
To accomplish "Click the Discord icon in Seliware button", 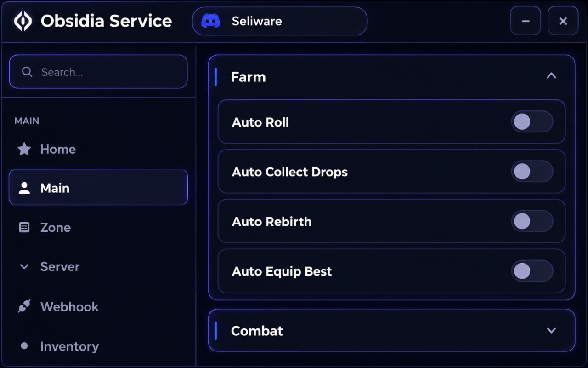I will coord(211,21).
